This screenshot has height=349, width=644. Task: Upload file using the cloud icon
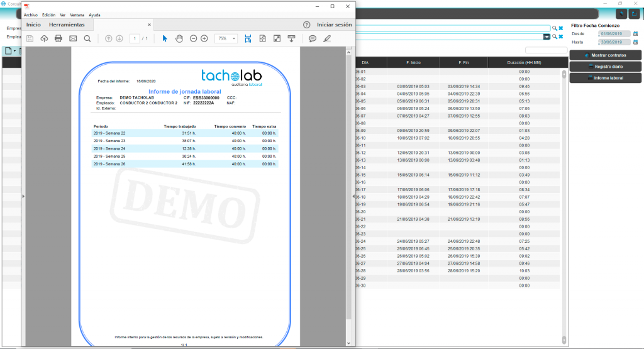[44, 38]
